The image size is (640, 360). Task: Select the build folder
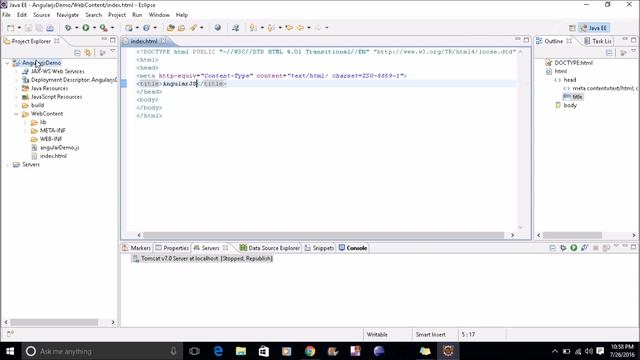tap(37, 105)
